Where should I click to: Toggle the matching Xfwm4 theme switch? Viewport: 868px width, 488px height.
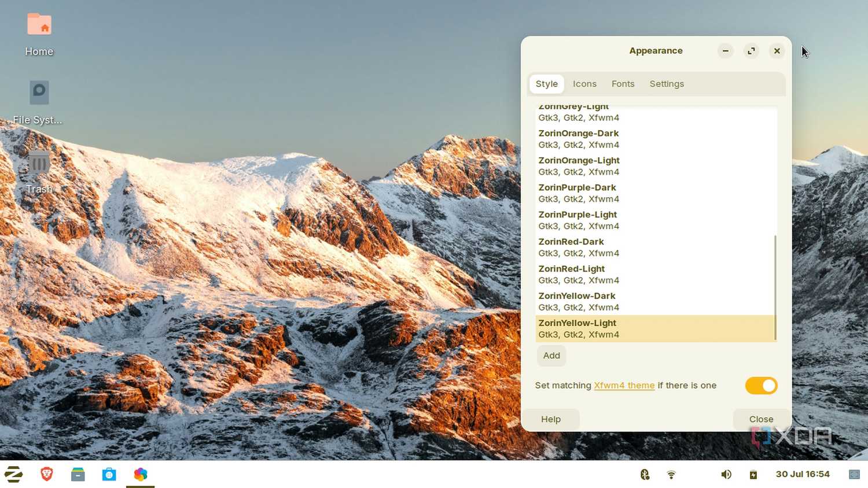click(x=761, y=386)
